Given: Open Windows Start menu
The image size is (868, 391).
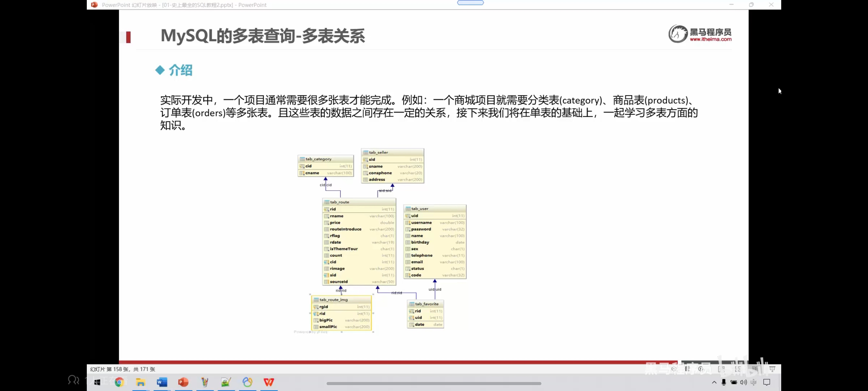Looking at the screenshot, I should (97, 382).
